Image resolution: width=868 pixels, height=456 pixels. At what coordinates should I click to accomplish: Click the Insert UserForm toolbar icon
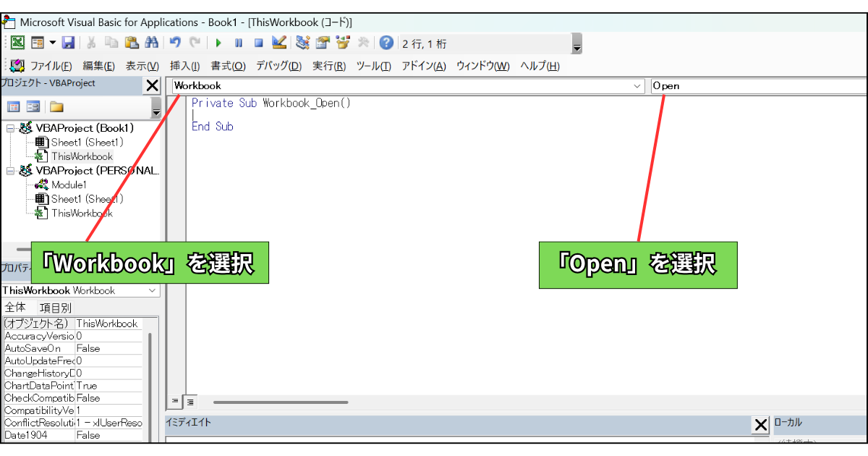[38, 43]
